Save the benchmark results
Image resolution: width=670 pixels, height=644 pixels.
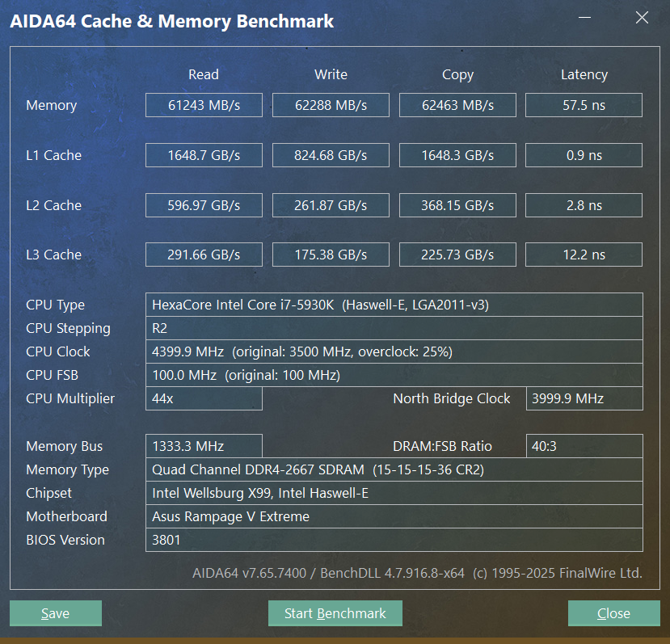tap(56, 613)
